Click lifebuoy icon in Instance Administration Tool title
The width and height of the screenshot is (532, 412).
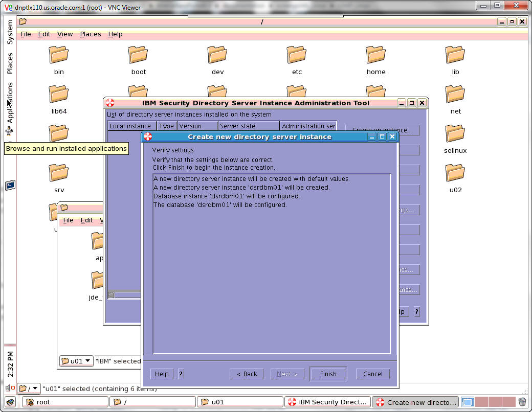tap(110, 103)
